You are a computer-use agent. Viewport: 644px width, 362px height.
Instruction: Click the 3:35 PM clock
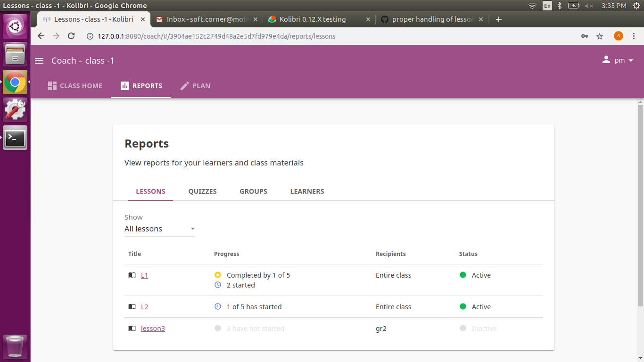[614, 6]
